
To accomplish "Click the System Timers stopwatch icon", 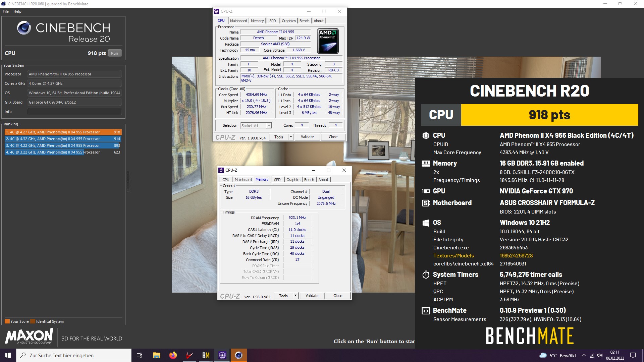I will click(426, 275).
